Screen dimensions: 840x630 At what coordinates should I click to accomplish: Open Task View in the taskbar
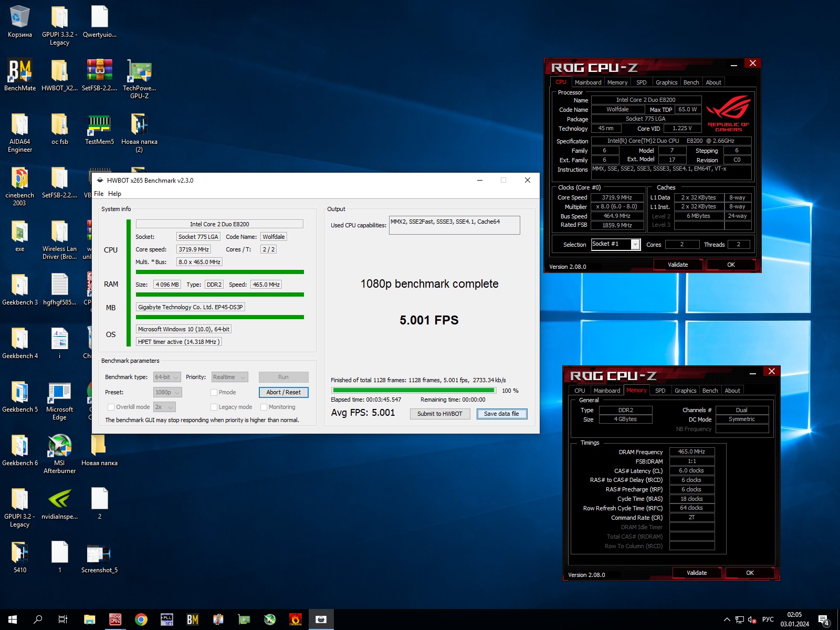[x=63, y=619]
